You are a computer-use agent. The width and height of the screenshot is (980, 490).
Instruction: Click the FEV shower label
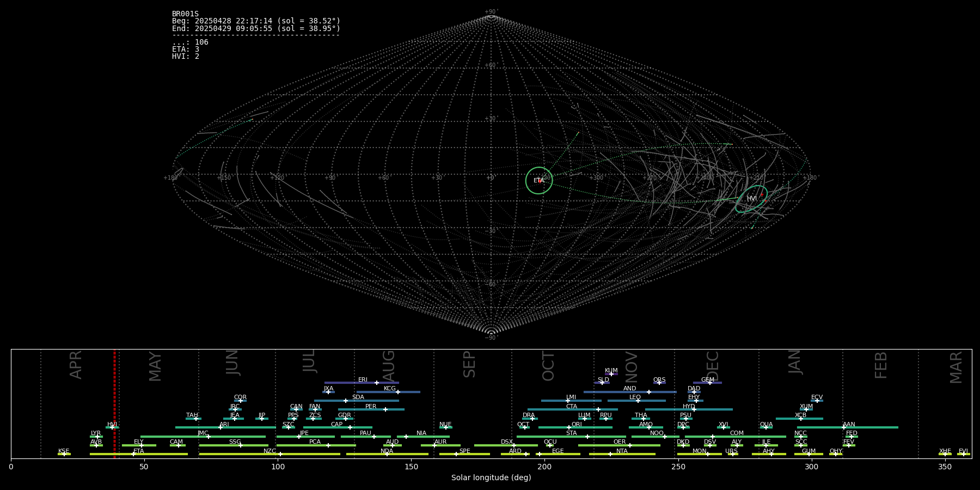(849, 442)
